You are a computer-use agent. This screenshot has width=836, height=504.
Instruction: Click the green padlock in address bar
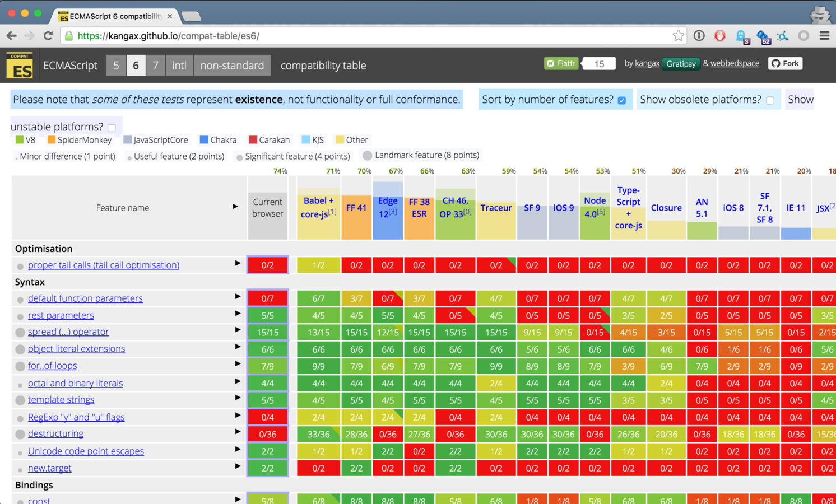(69, 36)
